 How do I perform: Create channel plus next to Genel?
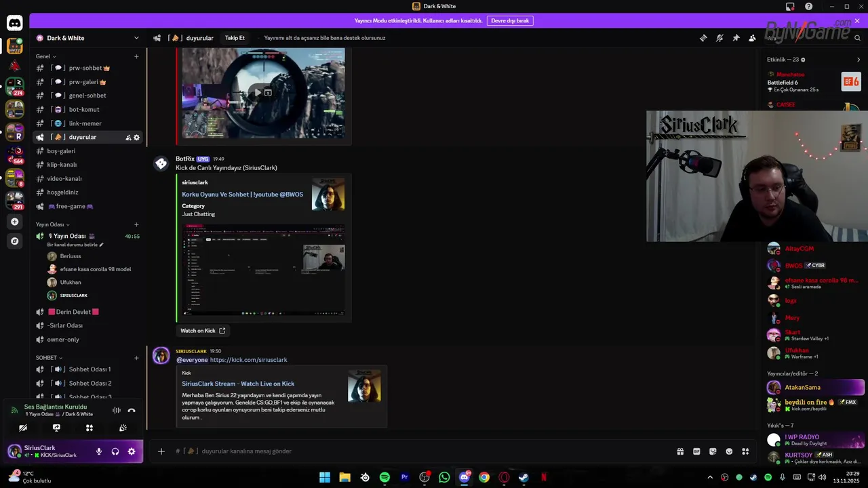click(x=136, y=56)
